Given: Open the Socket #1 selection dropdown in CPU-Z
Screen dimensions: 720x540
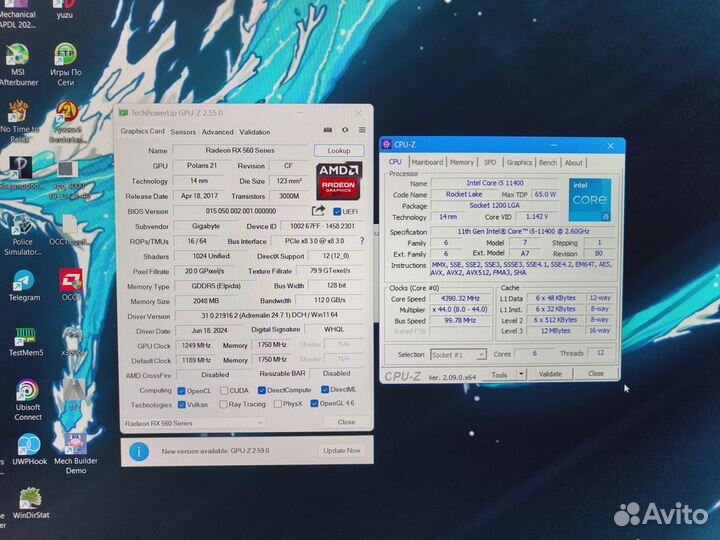Looking at the screenshot, I should click(458, 354).
